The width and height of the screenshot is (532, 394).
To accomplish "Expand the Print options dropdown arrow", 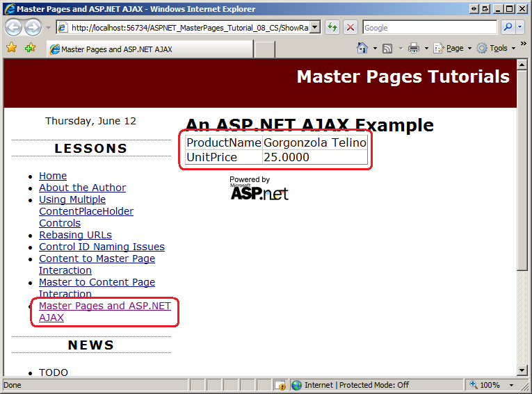I will pyautogui.click(x=426, y=49).
